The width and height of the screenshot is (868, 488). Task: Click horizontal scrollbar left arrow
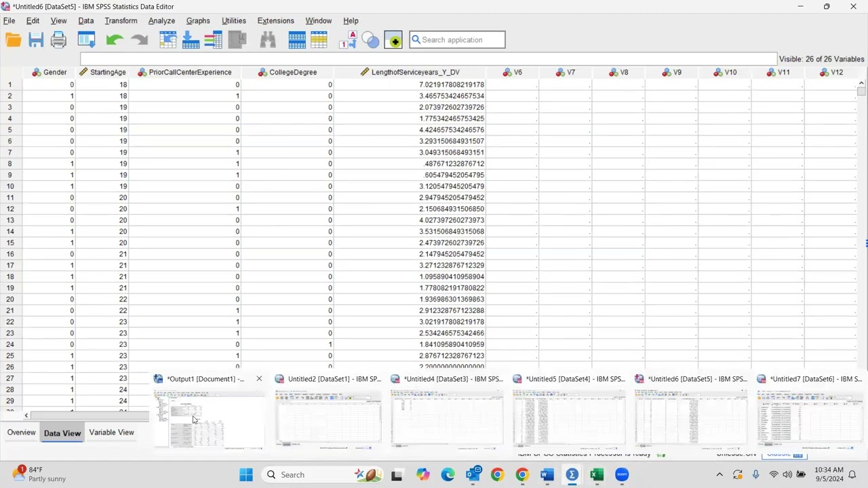[x=26, y=415]
